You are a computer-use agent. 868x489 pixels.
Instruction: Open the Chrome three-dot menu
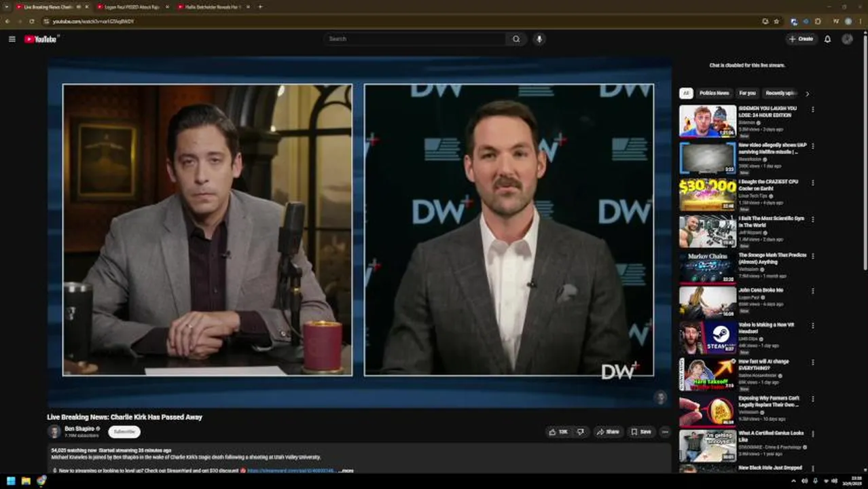860,21
